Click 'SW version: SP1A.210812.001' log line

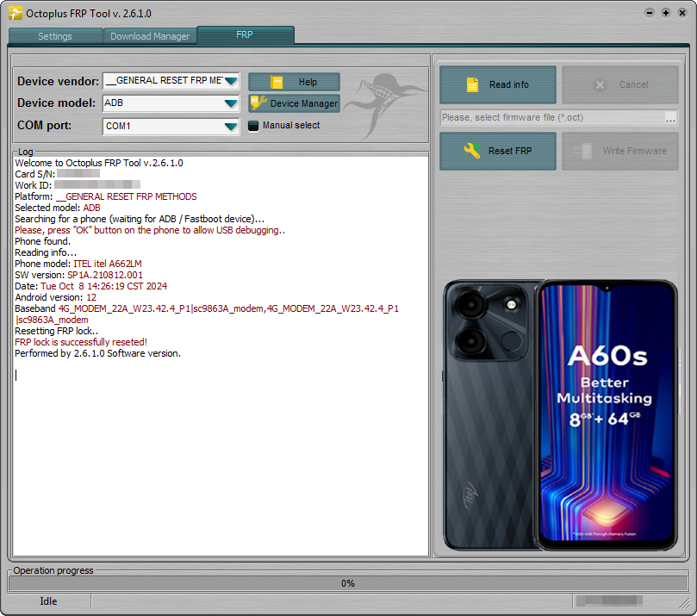(x=78, y=275)
